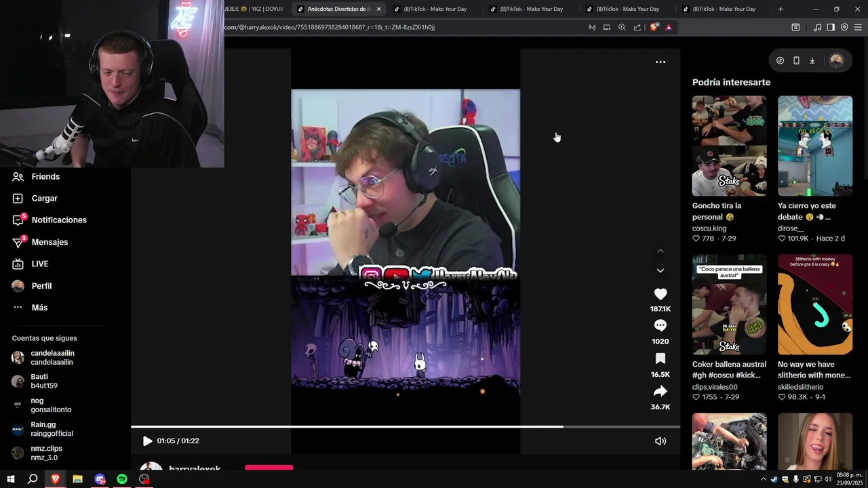Click the phone app icon in top pill
Screen dimensions: 868x488
tap(796, 60)
